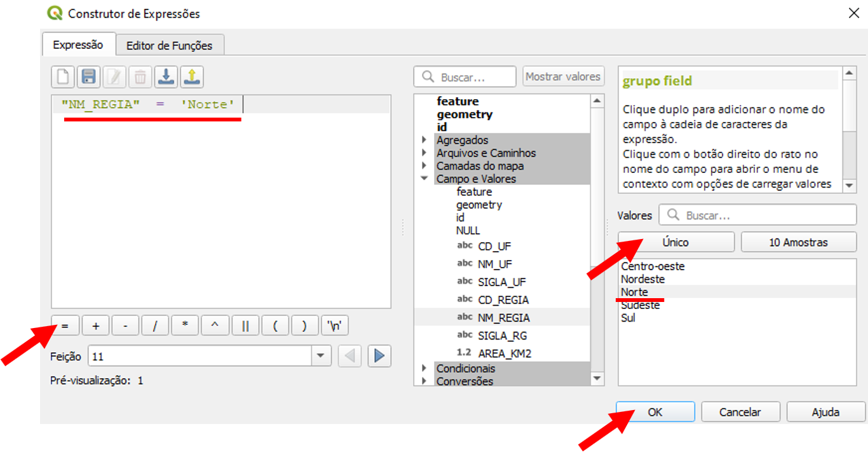868x452 pixels.
Task: Select the Expressão tab
Action: coord(78,45)
